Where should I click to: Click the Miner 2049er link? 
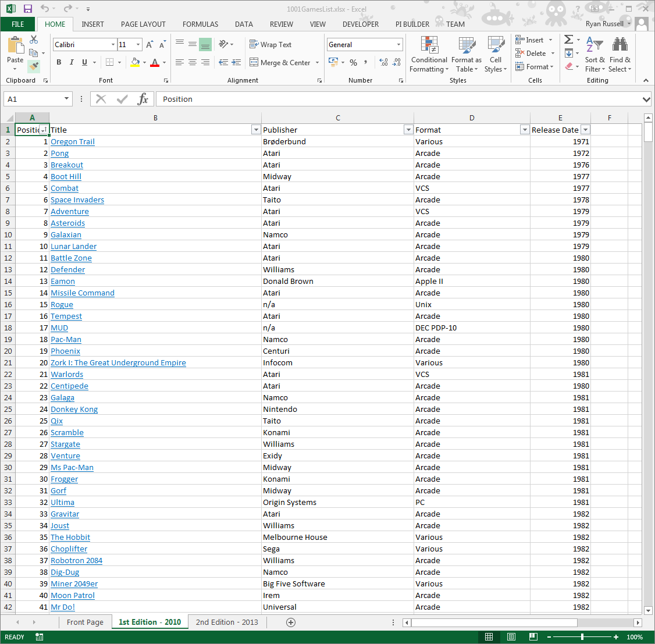[74, 583]
